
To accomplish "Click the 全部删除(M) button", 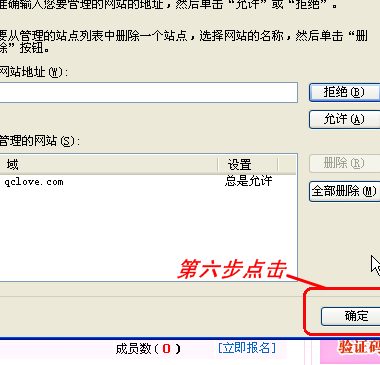I will [x=345, y=191].
